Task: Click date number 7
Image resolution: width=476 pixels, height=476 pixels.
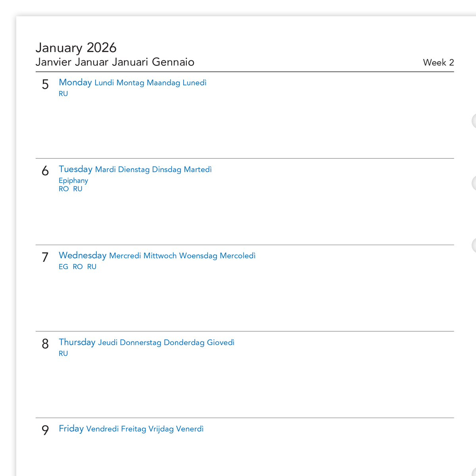Action: pyautogui.click(x=45, y=257)
